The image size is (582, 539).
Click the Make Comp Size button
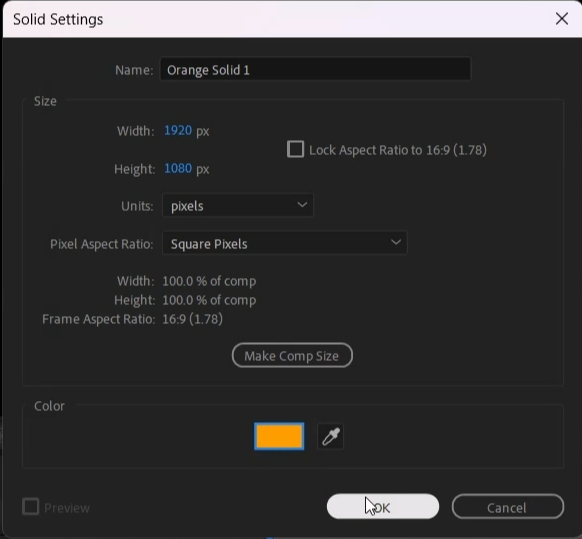coord(292,355)
